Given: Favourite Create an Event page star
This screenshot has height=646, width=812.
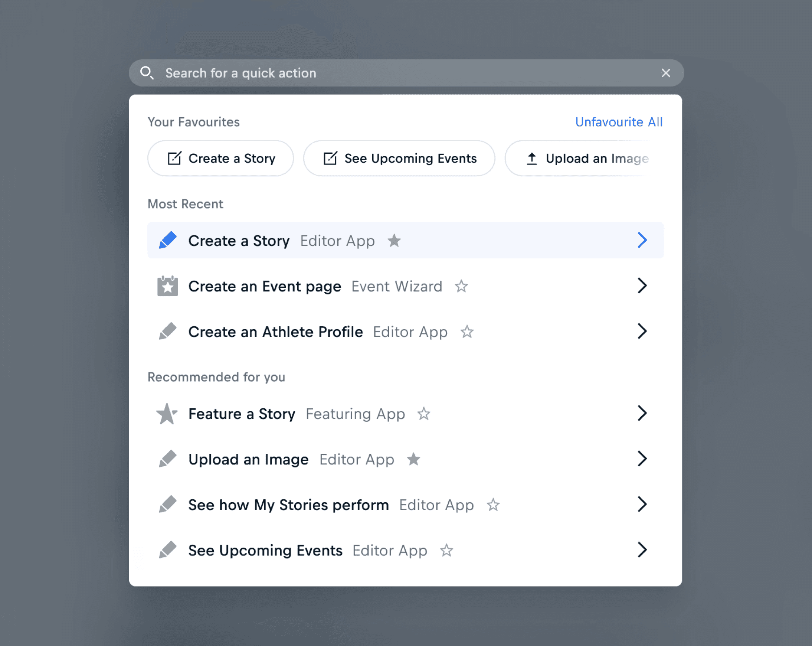Looking at the screenshot, I should click(x=461, y=286).
